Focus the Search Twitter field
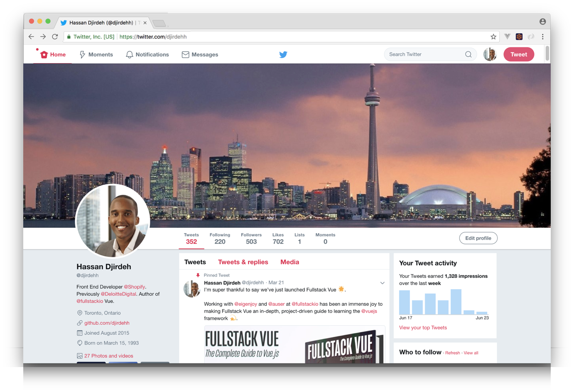574x392 pixels. [431, 54]
